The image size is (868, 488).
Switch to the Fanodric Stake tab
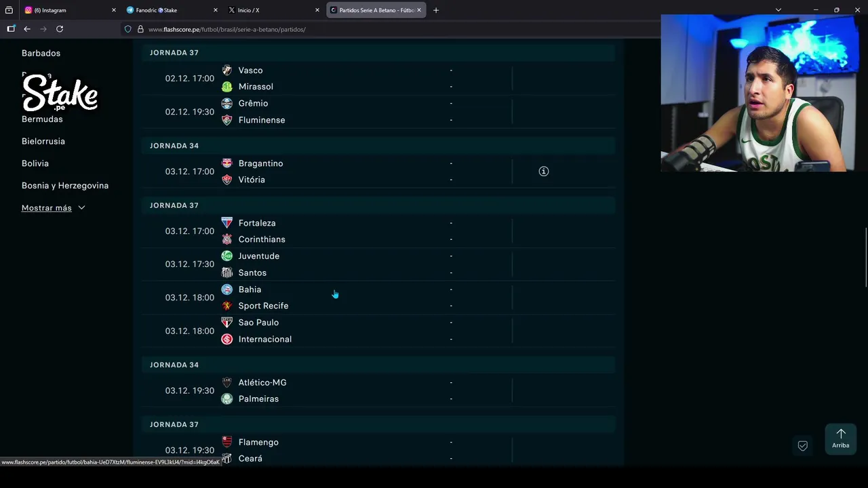click(172, 10)
